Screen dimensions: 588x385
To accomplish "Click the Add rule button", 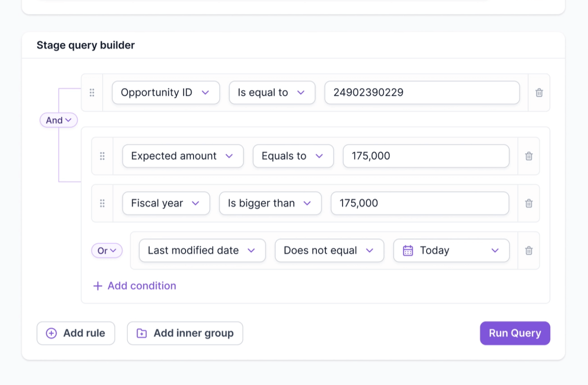I will [76, 333].
